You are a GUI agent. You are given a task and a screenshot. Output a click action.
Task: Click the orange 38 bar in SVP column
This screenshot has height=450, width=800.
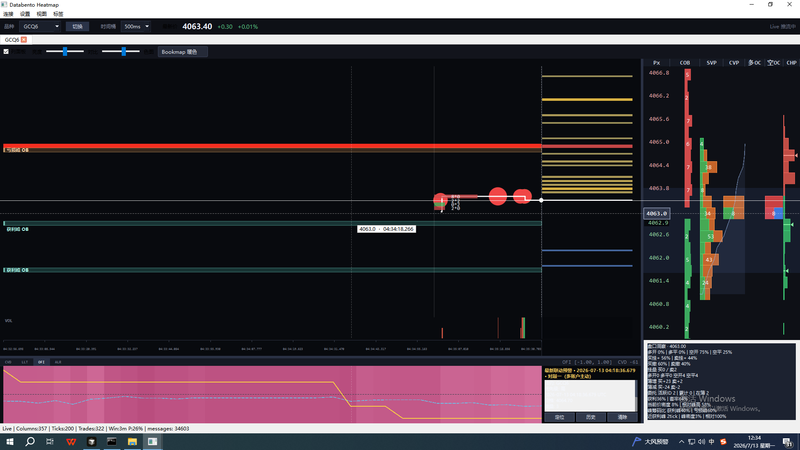pos(710,167)
